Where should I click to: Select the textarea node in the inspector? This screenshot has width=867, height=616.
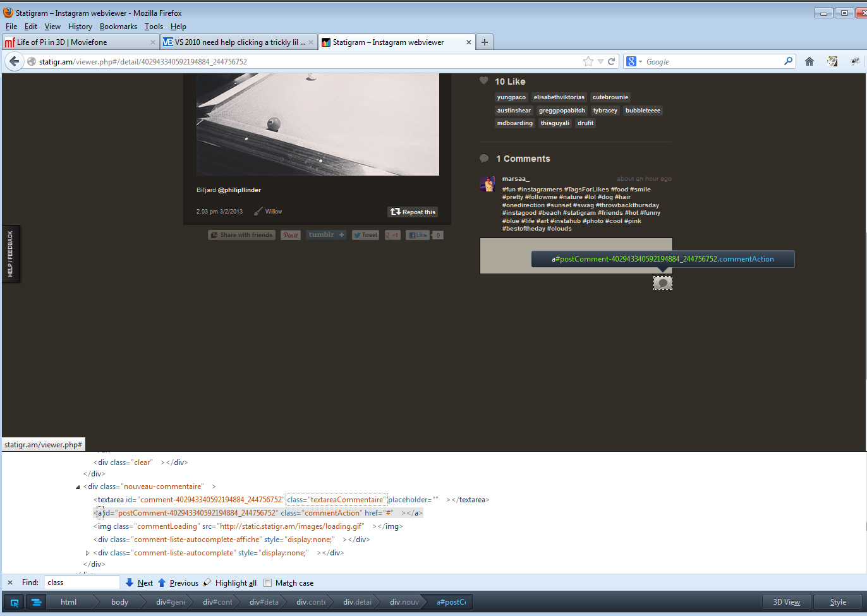click(x=291, y=500)
